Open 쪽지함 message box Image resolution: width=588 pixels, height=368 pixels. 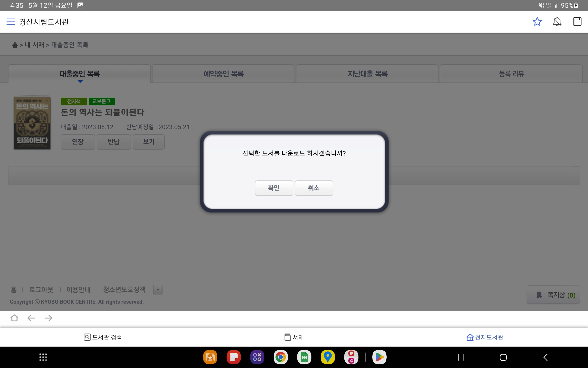(553, 295)
